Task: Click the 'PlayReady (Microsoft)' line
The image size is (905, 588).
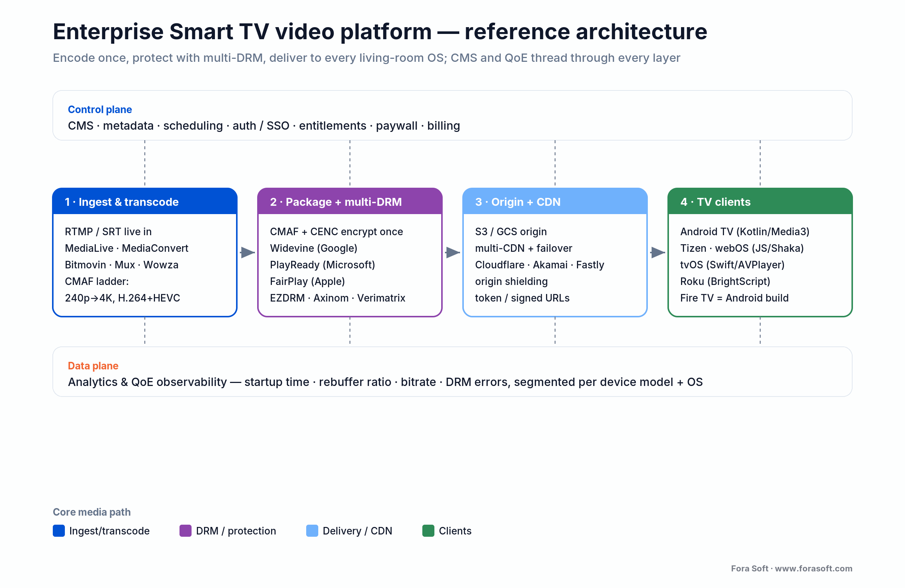Action: 322,265
